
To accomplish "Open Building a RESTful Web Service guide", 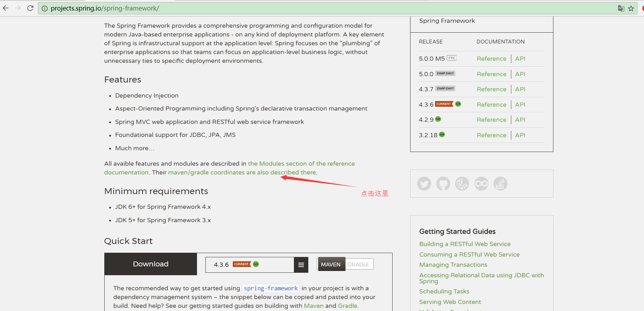I will click(465, 244).
